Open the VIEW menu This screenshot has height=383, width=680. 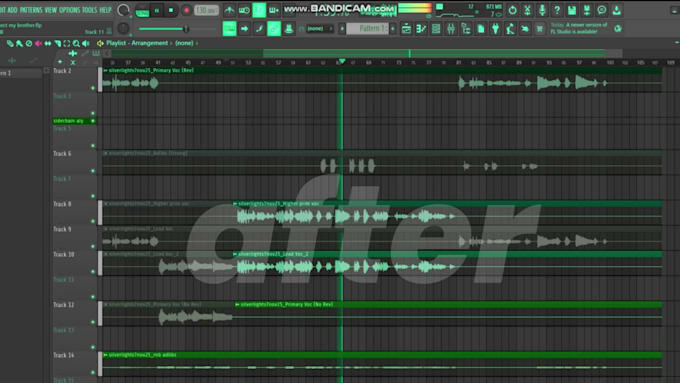[x=51, y=10]
